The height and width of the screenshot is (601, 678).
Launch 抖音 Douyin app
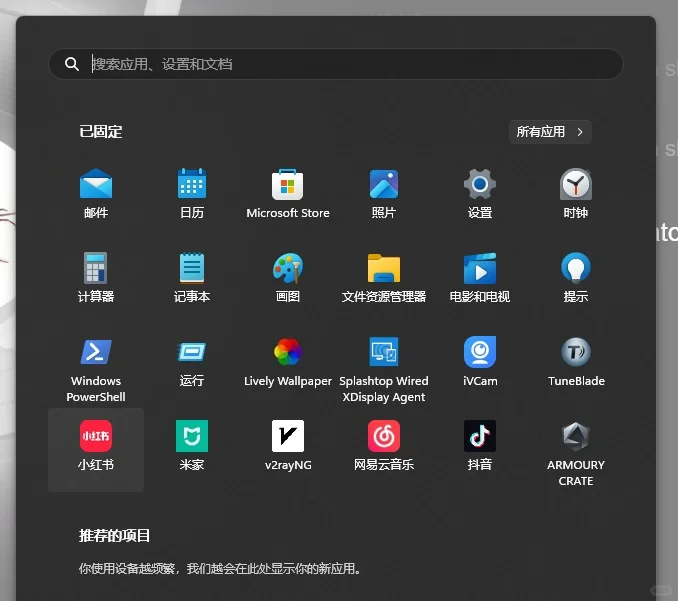coord(480,445)
